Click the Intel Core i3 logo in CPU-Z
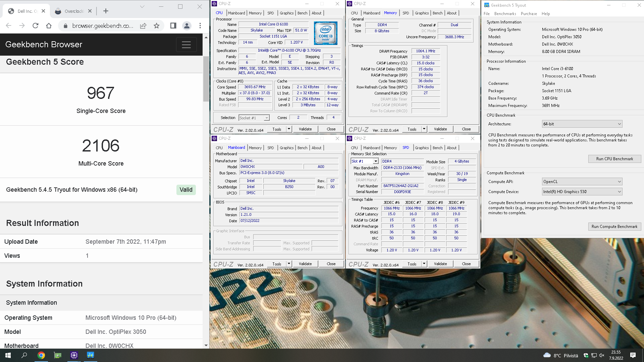 pyautogui.click(x=326, y=33)
